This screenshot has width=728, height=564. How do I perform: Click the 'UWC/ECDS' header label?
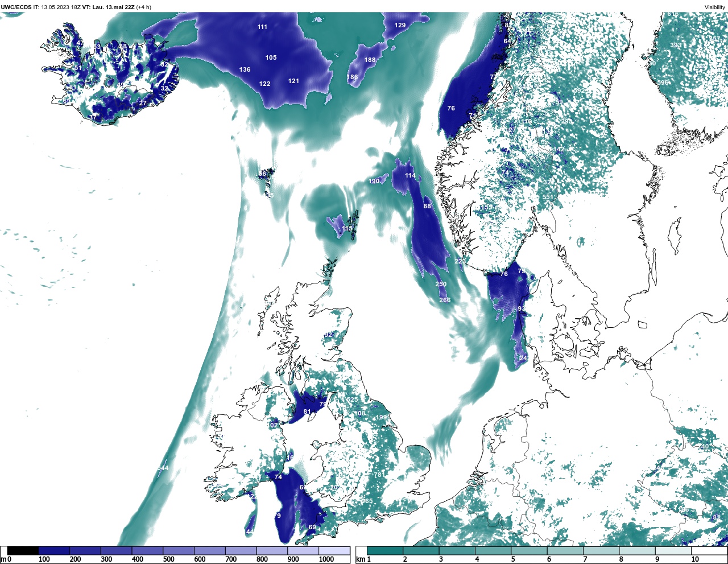pyautogui.click(x=16, y=7)
